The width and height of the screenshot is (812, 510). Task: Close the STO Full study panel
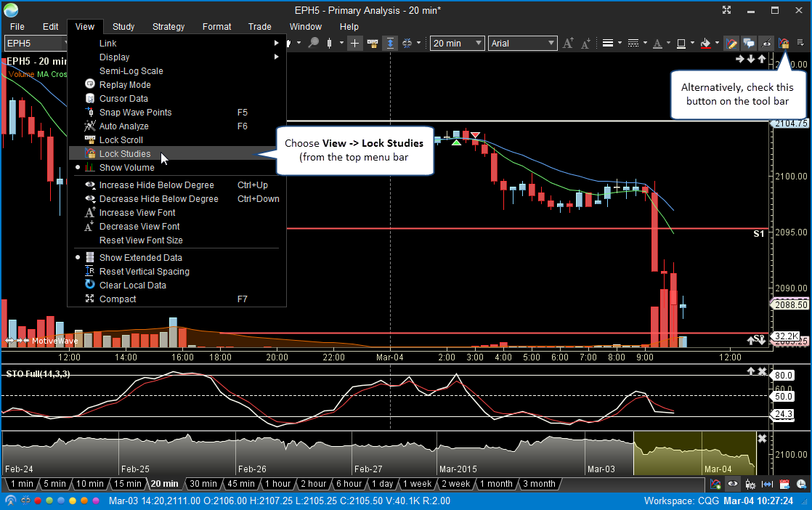(763, 371)
